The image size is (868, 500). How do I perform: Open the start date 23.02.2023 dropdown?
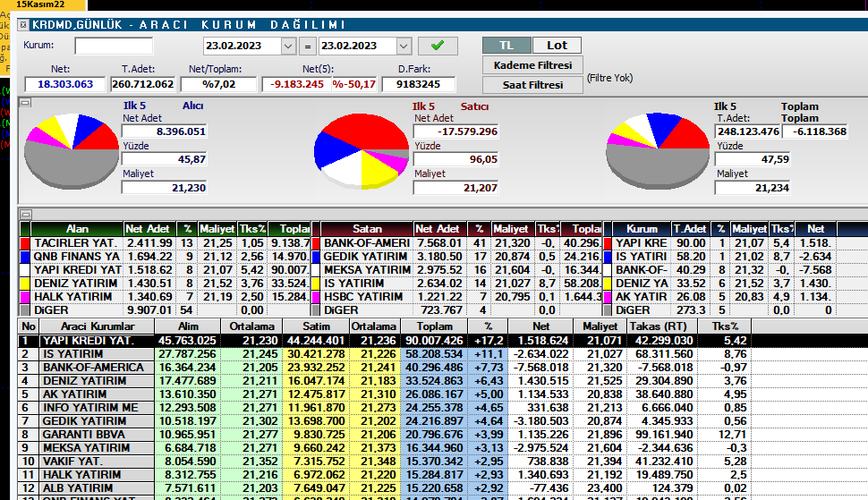click(288, 46)
